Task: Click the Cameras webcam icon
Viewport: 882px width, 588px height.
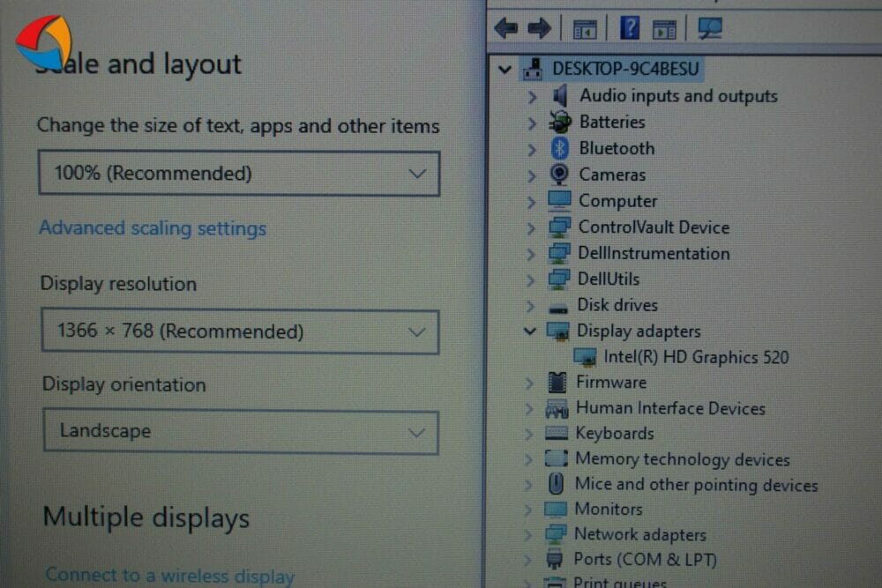Action: (x=559, y=175)
